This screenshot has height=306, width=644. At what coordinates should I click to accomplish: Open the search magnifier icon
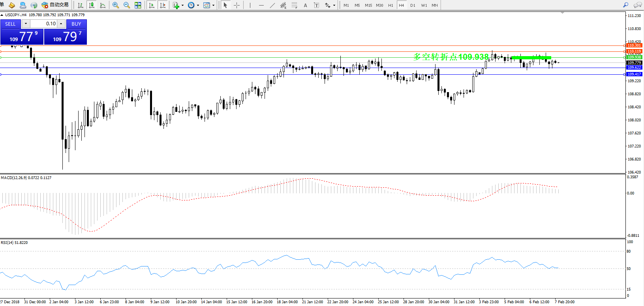(625, 5)
